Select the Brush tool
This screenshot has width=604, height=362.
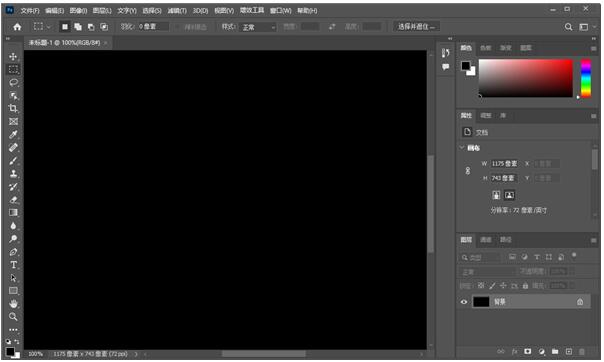13,161
